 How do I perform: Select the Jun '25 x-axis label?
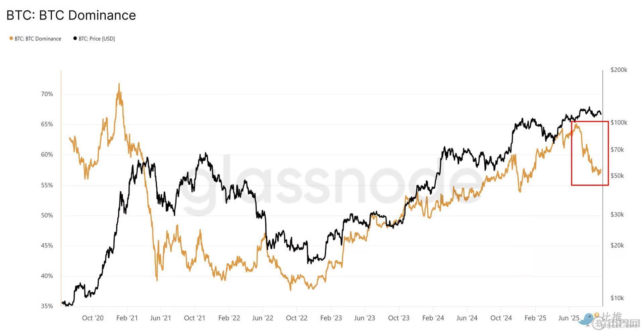569,318
